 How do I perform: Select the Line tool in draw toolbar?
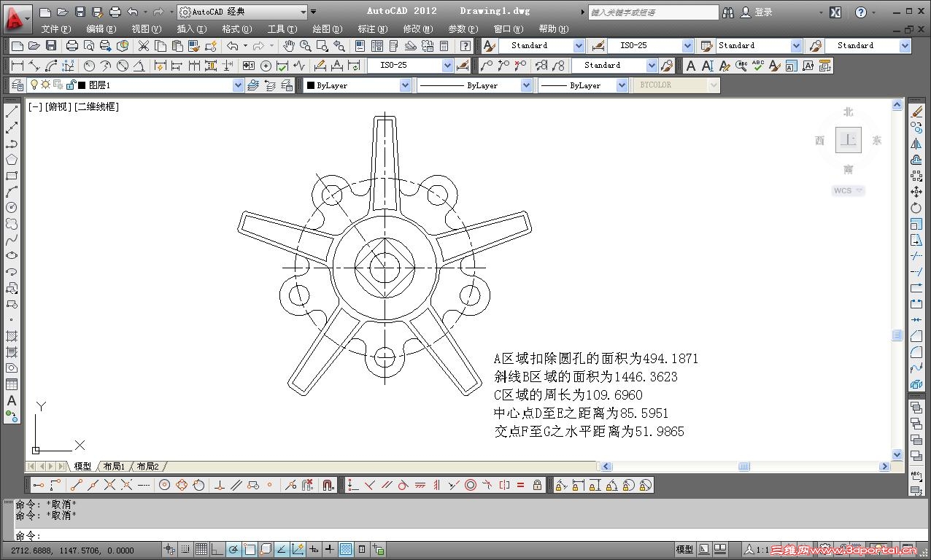tap(12, 112)
